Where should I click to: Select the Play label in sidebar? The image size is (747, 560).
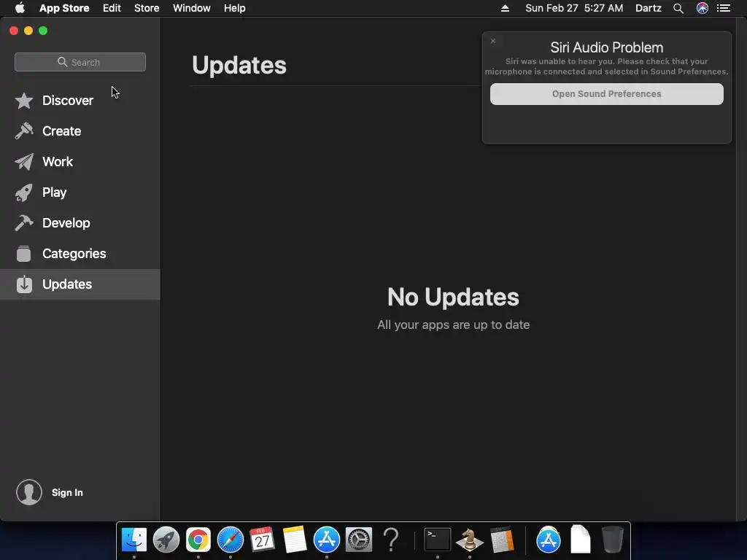click(x=54, y=192)
